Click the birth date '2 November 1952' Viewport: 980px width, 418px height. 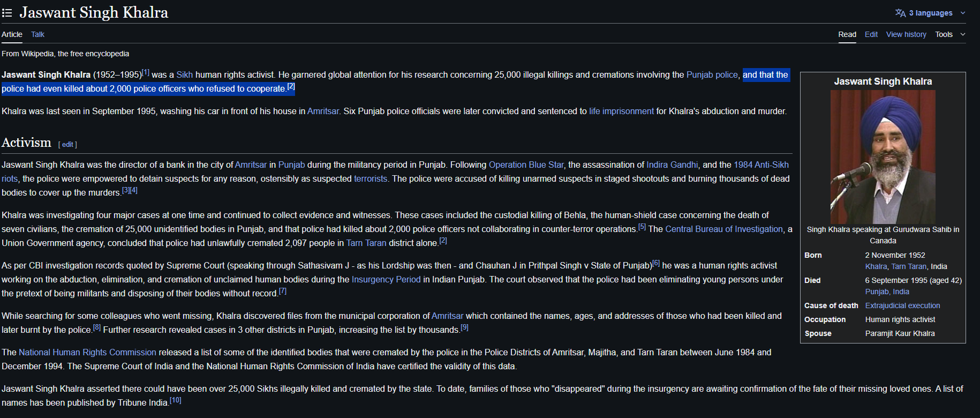[895, 255]
